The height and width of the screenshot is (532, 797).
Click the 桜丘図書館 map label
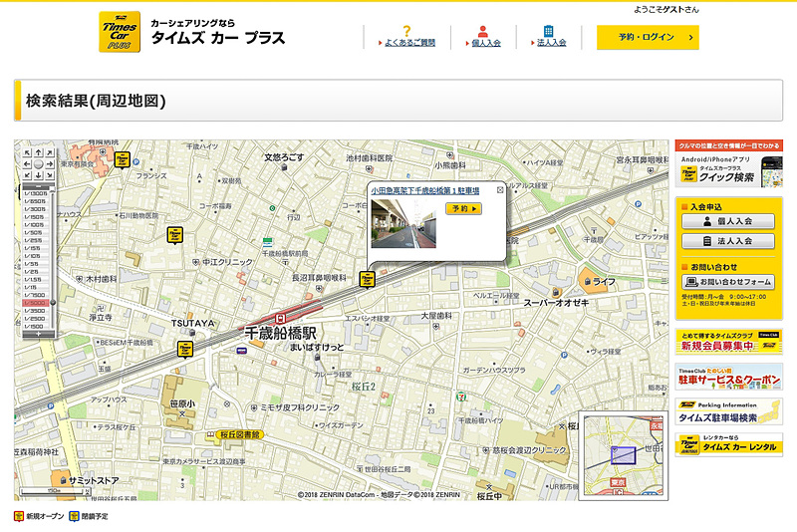click(x=240, y=434)
